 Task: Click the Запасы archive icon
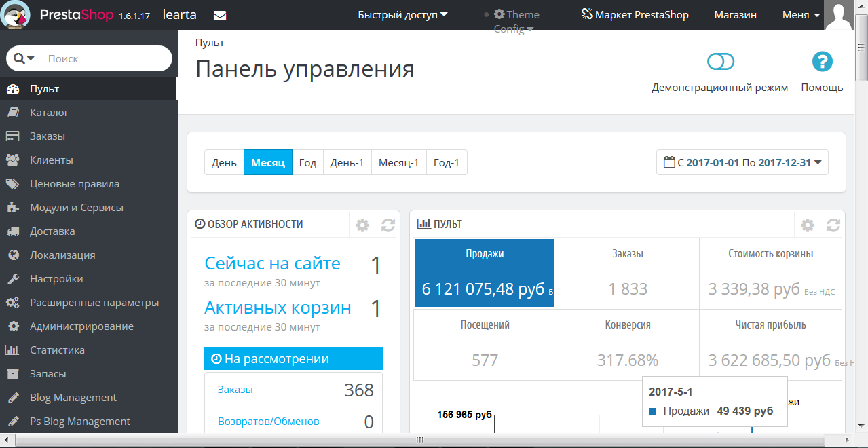[x=12, y=374]
